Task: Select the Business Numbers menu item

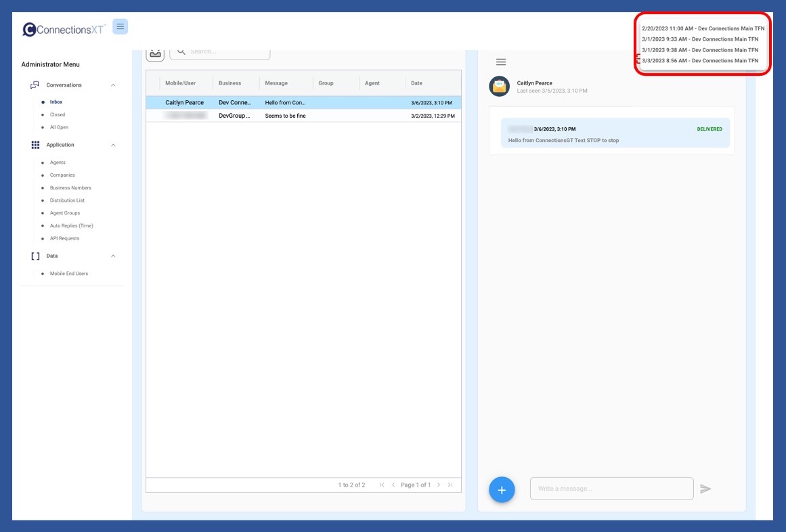Action: (x=70, y=188)
